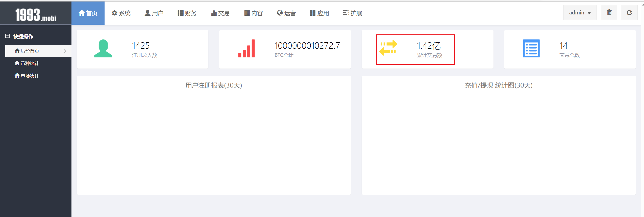Click the chevron beside 后台首页

coord(65,51)
